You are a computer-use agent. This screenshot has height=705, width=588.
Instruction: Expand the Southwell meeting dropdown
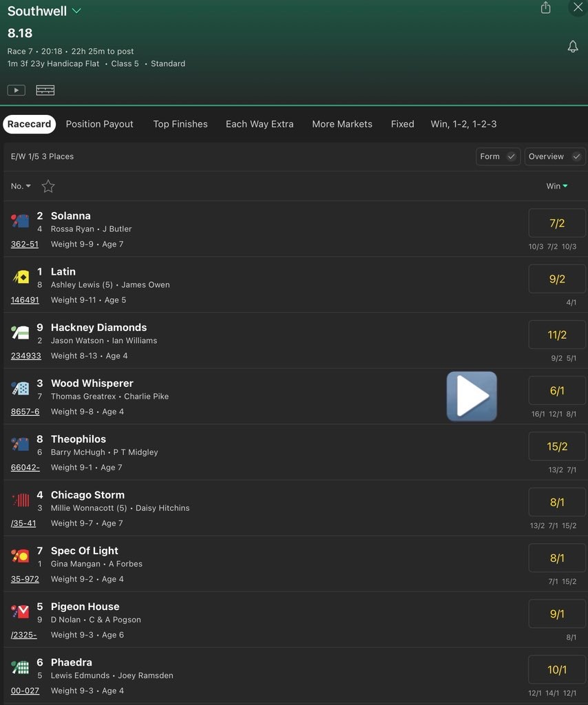click(76, 11)
